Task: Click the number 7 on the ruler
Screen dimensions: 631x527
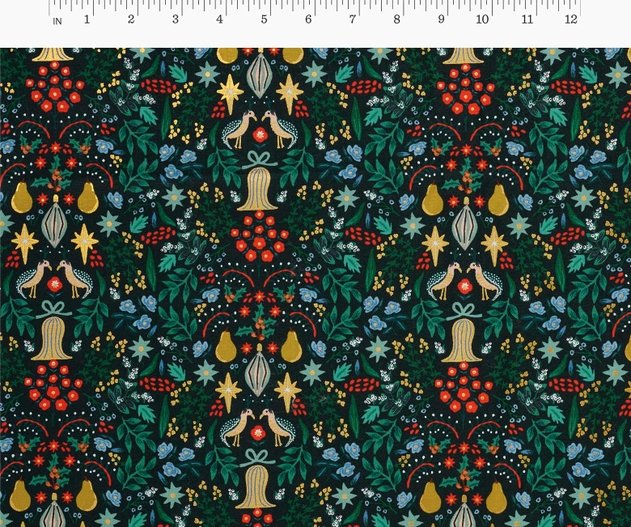Action: [x=352, y=19]
